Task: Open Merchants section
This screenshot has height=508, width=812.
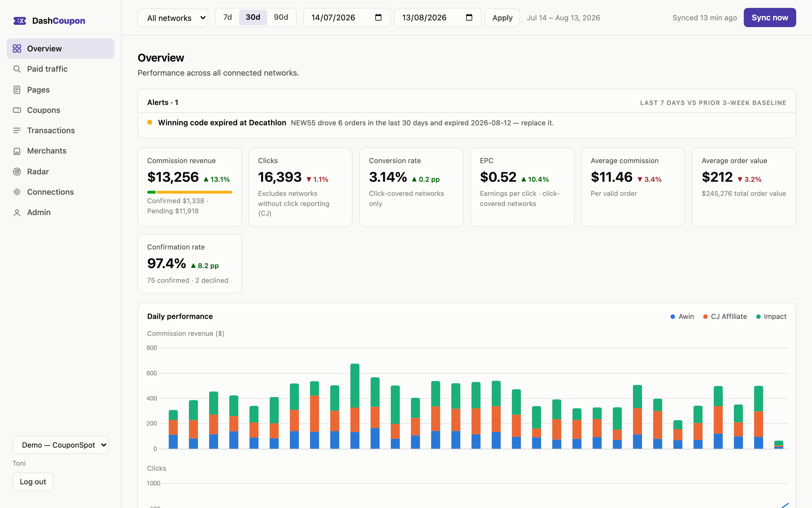Action: pos(60,151)
